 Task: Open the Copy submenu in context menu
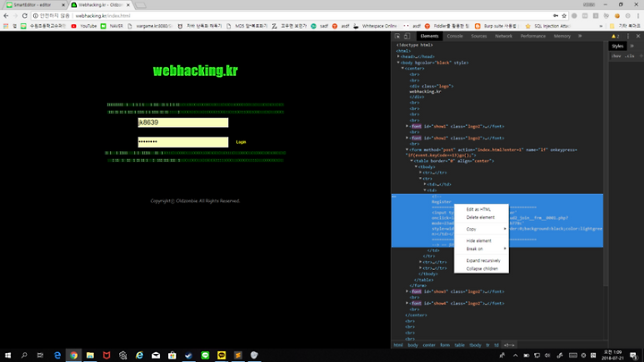click(x=481, y=229)
